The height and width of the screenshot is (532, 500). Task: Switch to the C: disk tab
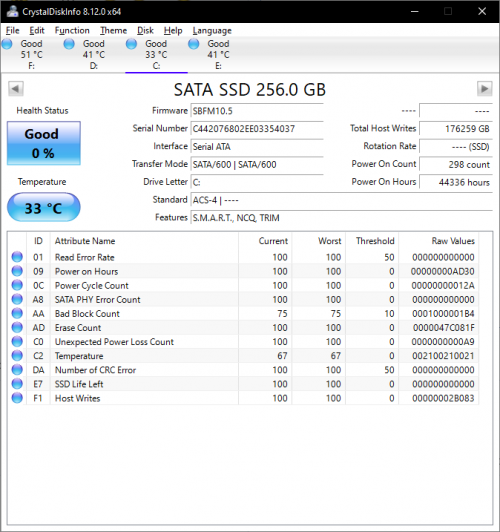(156, 55)
